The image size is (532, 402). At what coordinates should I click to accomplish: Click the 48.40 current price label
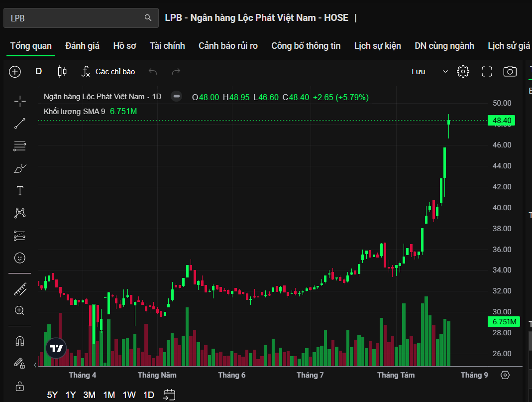pyautogui.click(x=502, y=121)
